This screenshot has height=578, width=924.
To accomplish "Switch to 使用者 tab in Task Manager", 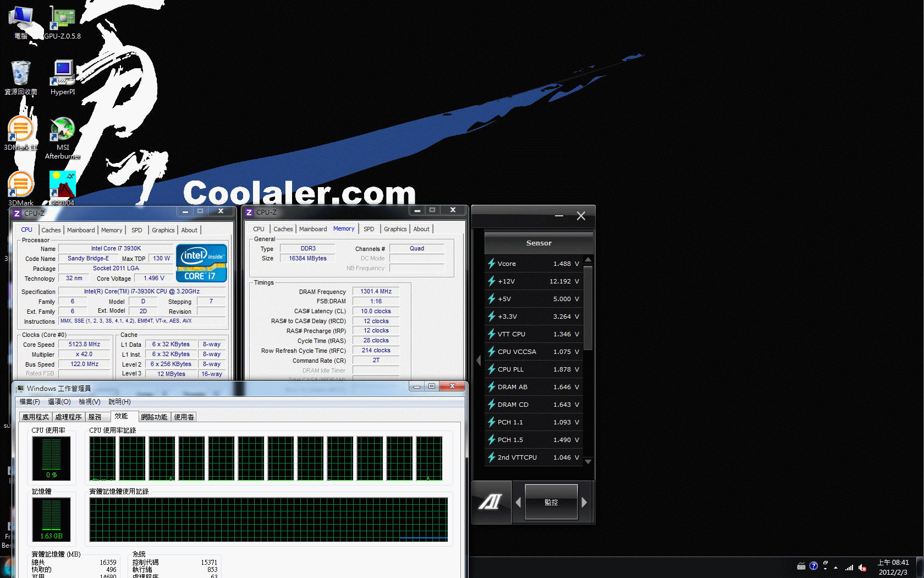I will pyautogui.click(x=184, y=417).
